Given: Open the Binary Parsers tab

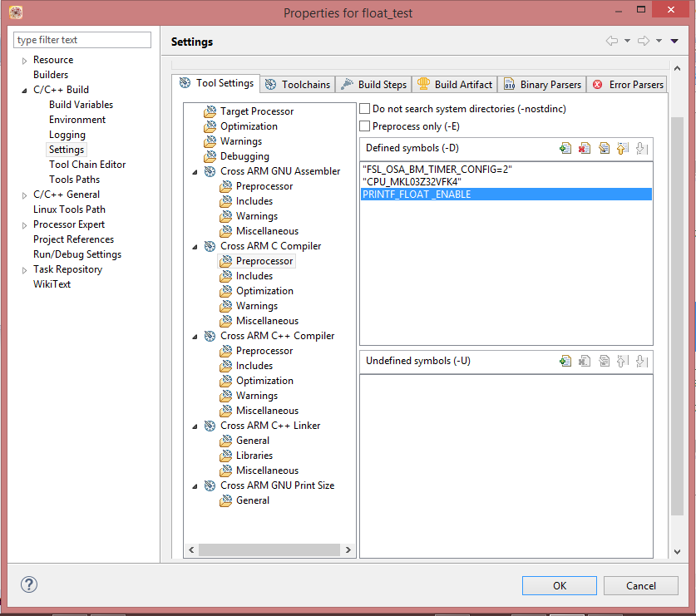Looking at the screenshot, I should [x=542, y=84].
